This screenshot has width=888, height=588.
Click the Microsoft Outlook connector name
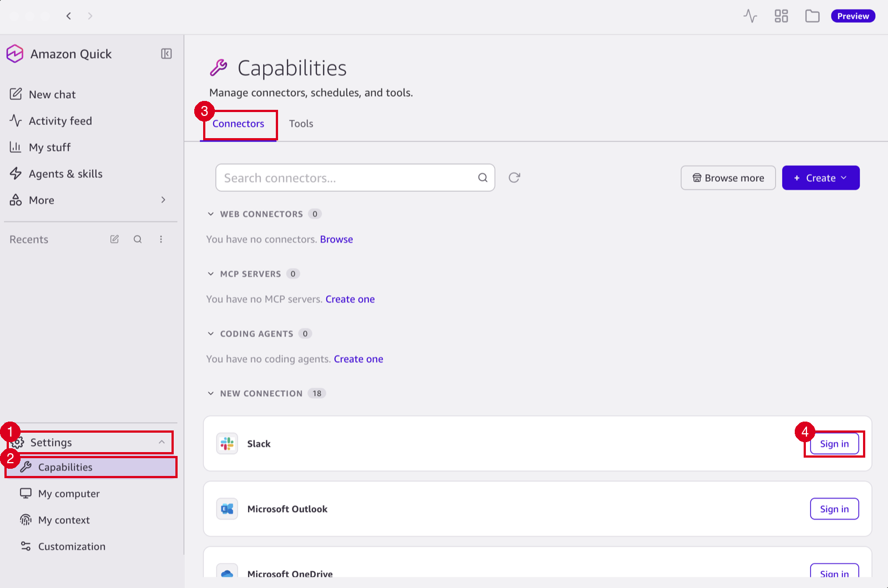tap(287, 509)
